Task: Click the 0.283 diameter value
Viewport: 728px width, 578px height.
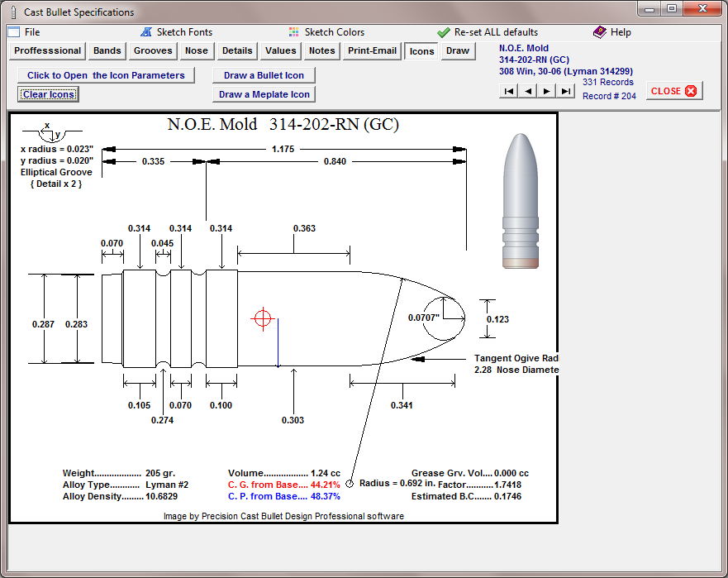Action: 76,324
